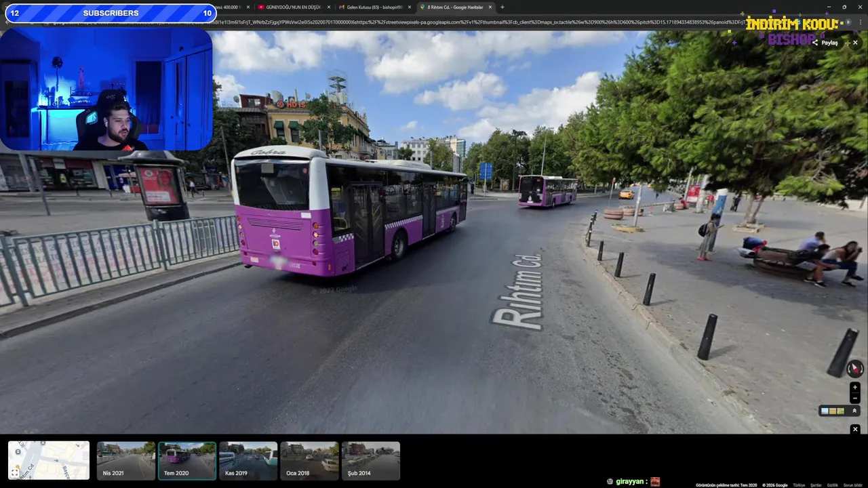Screen dimensions: 868x488
Task: Click the minimap in bottom-left corner
Action: [49, 461]
